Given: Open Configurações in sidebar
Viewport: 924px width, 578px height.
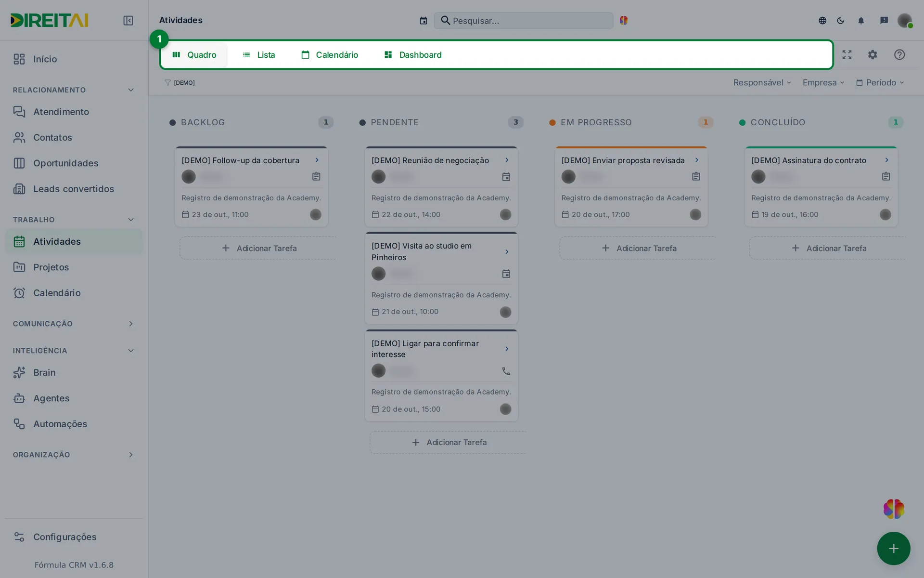Looking at the screenshot, I should [x=74, y=537].
